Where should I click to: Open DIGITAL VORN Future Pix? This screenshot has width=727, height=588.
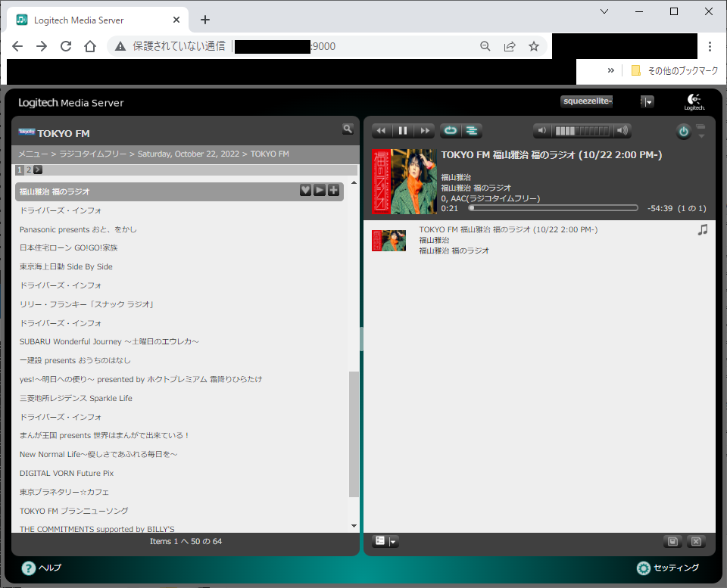67,473
